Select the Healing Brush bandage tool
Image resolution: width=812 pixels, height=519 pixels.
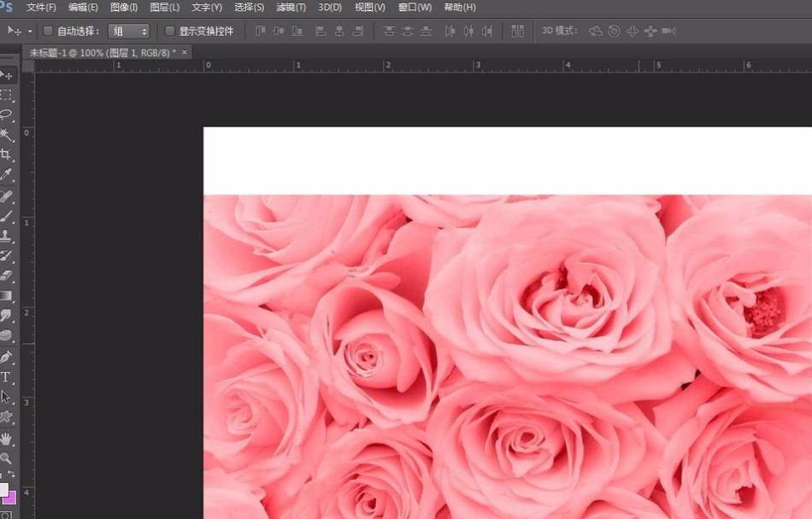pos(6,197)
